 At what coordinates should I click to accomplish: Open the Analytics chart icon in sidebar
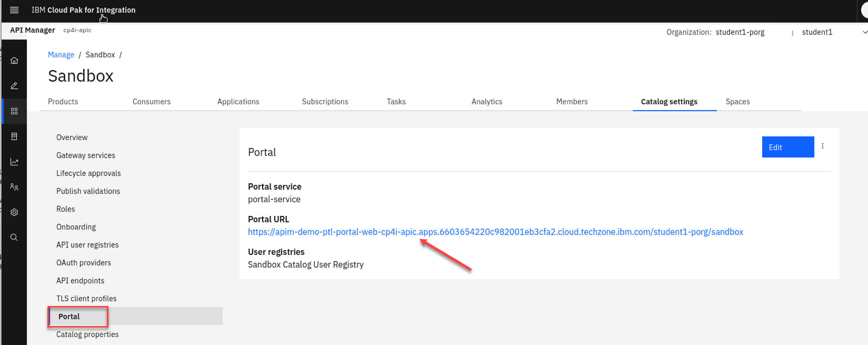[x=15, y=162]
